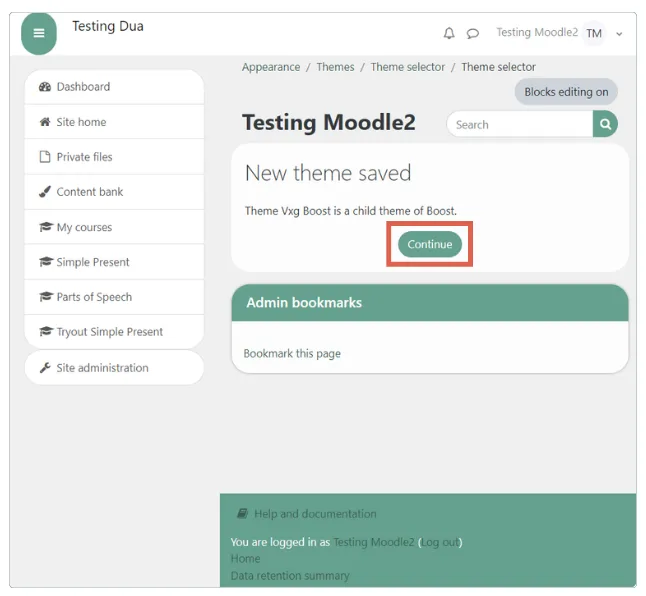
Task: Open Help and documentation link
Action: [x=315, y=514]
